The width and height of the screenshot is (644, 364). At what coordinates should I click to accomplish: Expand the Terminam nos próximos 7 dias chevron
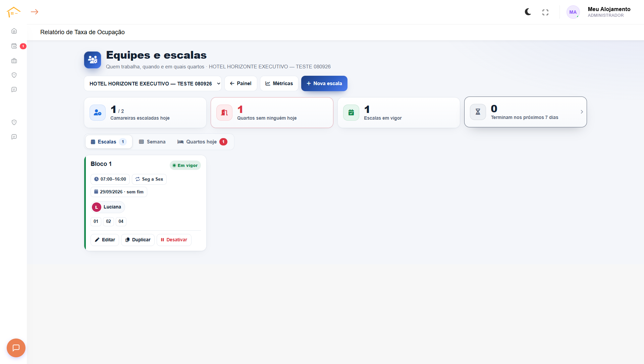[582, 112]
